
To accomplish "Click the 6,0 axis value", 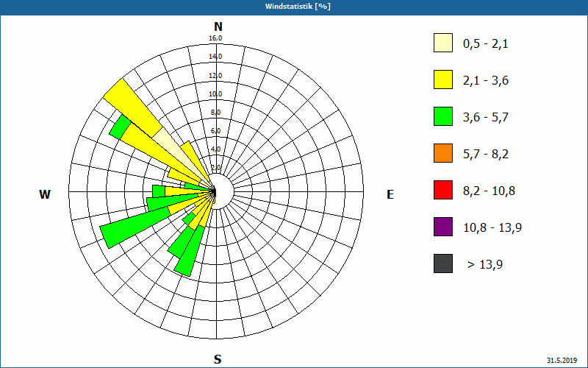I will coord(216,131).
